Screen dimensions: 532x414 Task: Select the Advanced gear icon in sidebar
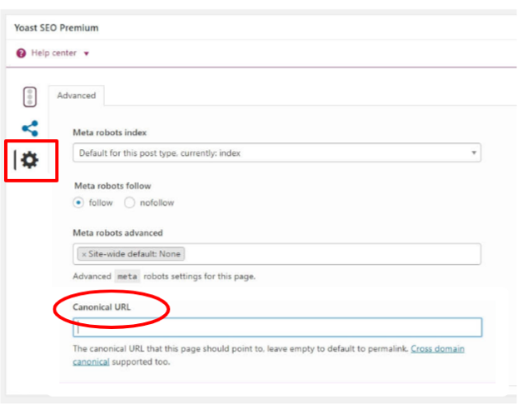click(x=30, y=159)
